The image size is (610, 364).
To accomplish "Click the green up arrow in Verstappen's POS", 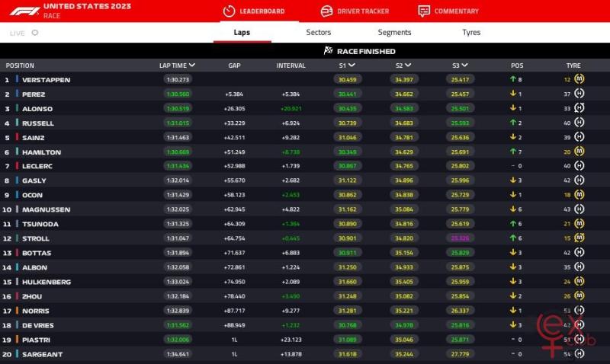I will pyautogui.click(x=512, y=79).
